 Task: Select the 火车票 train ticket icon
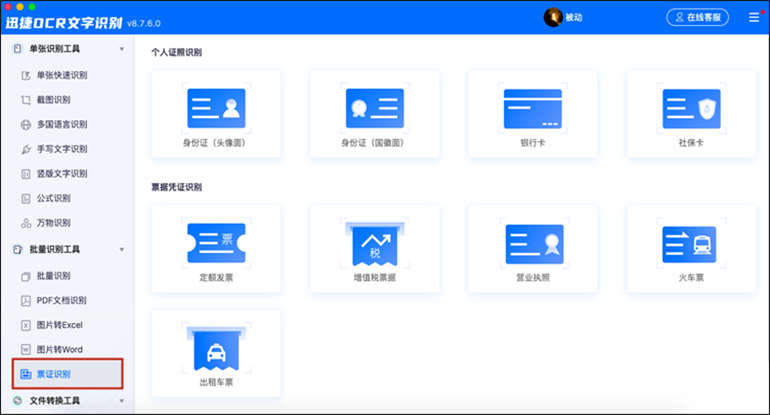pos(689,244)
